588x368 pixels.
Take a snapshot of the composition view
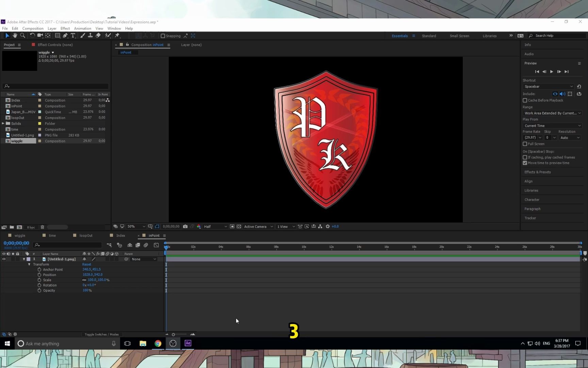click(185, 226)
